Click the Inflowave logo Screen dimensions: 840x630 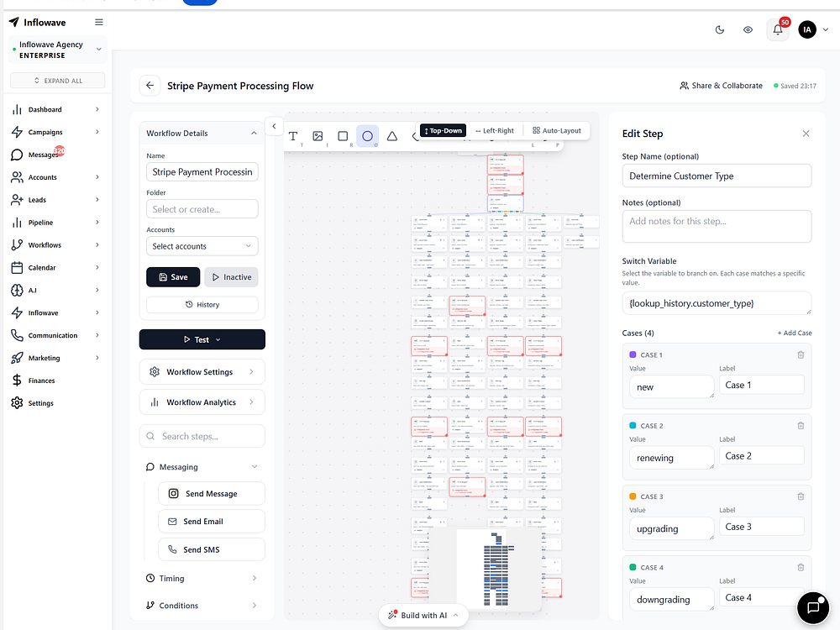point(38,23)
